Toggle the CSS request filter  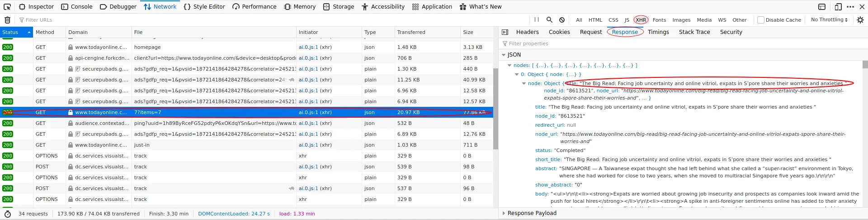(613, 20)
